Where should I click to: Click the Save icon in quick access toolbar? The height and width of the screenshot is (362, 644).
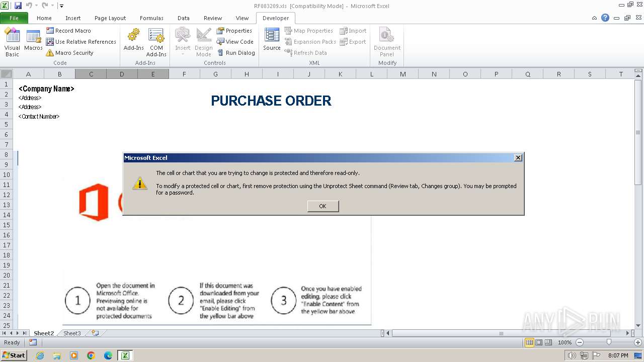18,6
